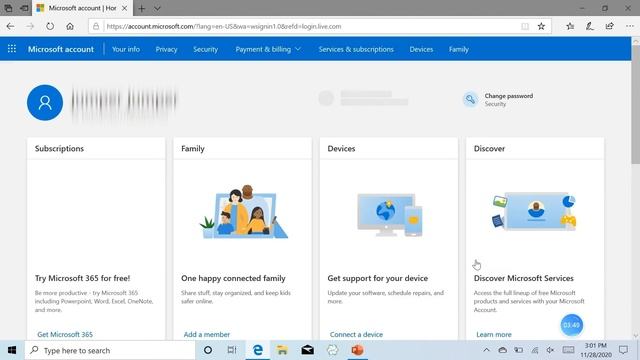Open File Explorer on taskbar
The width and height of the screenshot is (640, 360).
coord(282,350)
